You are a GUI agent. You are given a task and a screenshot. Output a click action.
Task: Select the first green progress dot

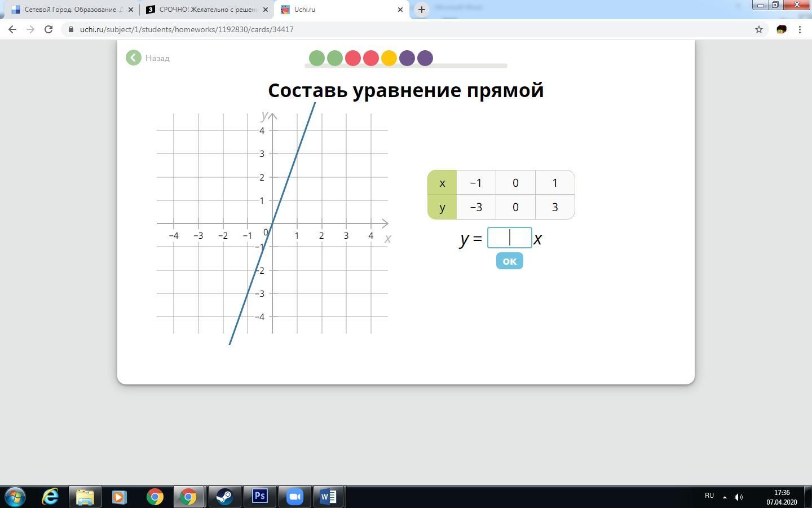(317, 58)
